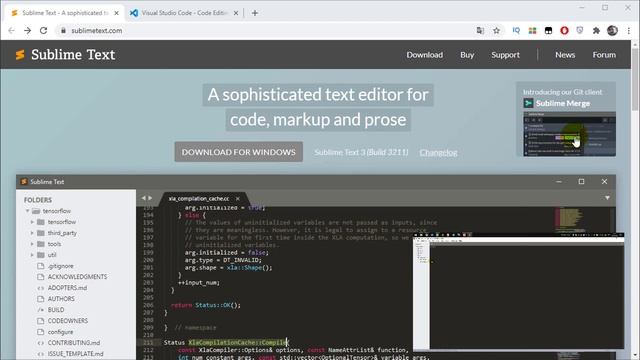Viewport: 640px width, 360px height.
Task: Switch to the Visual Studio Code tab
Action: [184, 13]
